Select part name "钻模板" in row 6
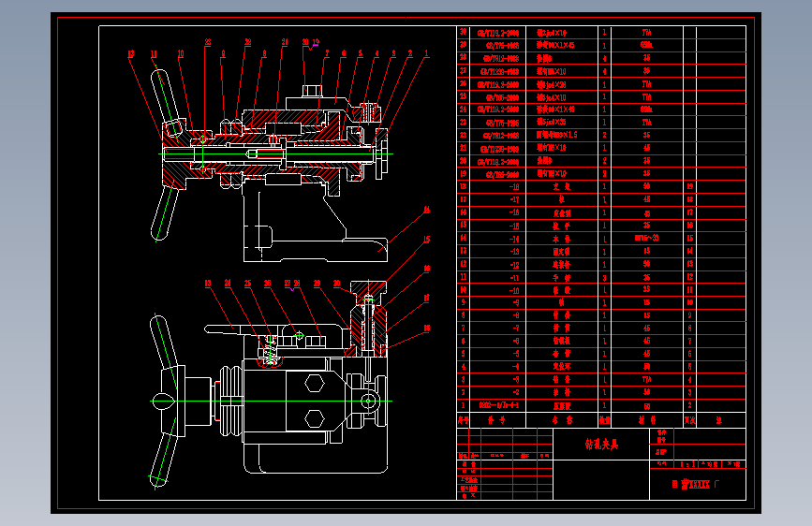Viewport: 812px width, 526px height. pyautogui.click(x=562, y=341)
